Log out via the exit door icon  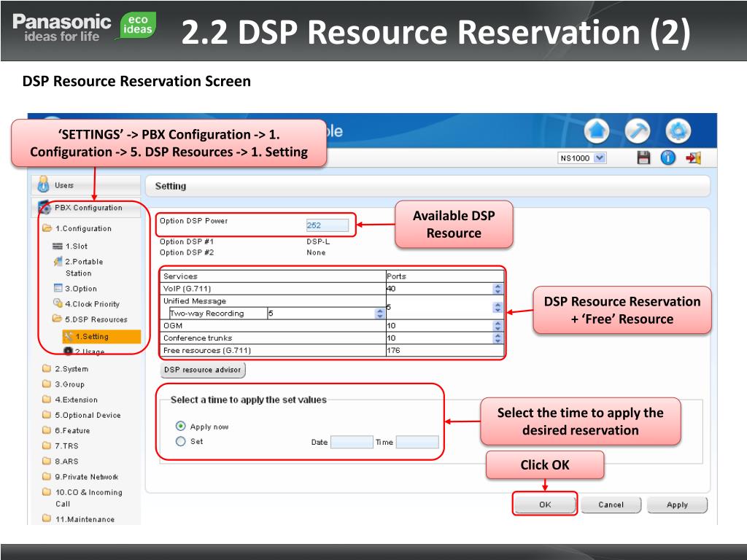(x=693, y=157)
